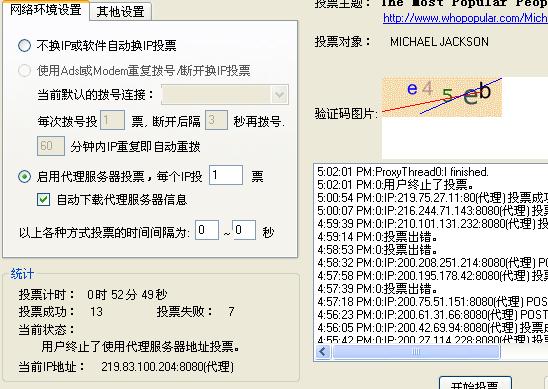Select log entry for IP 200.208.251.214:8080
The image size is (548, 389).
[432, 262]
